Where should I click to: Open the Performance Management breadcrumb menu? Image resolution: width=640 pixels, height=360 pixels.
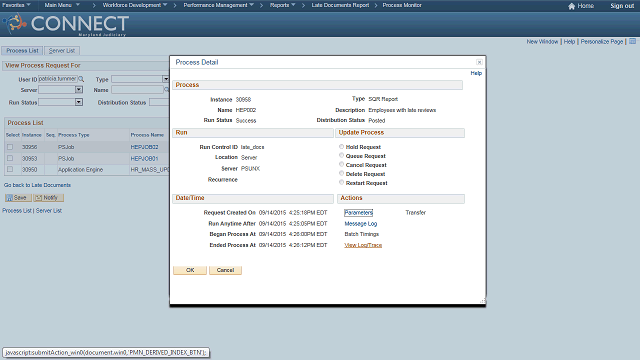point(218,5)
